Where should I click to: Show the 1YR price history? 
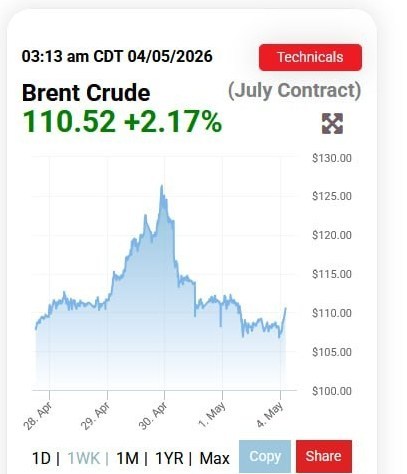[x=169, y=458]
